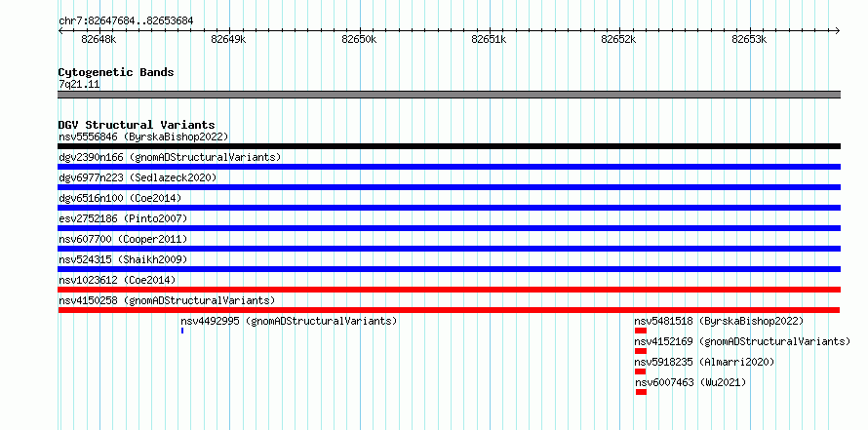Click the red nsv1023612 variant bar
Viewport: 868px width, 430px height.
(x=449, y=290)
